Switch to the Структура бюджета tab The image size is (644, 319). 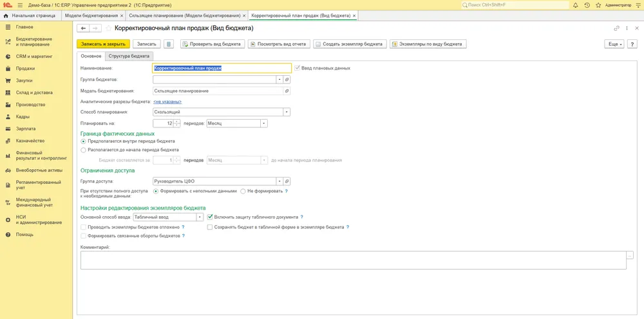tap(129, 56)
